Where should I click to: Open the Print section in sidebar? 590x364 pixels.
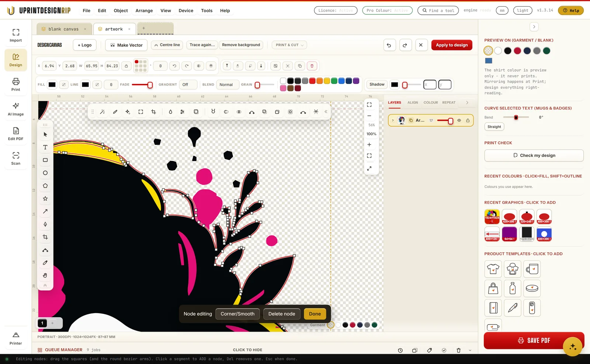coord(16,84)
